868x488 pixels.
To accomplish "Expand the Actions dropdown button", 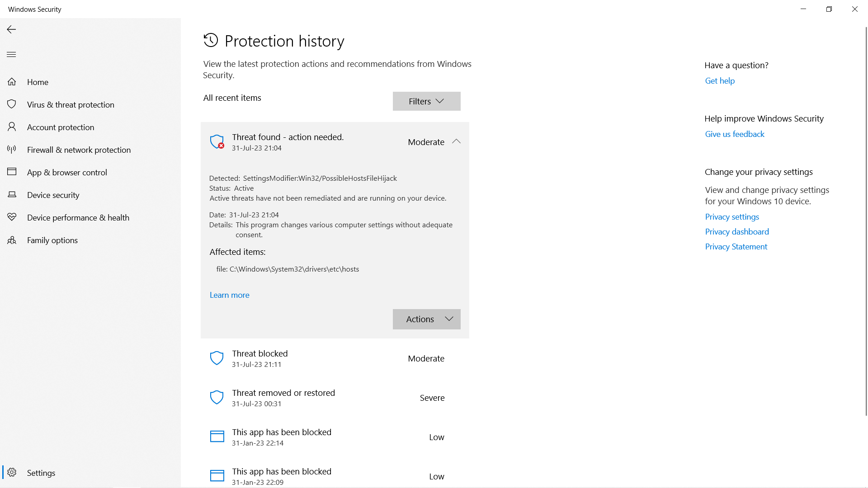I will click(x=426, y=319).
